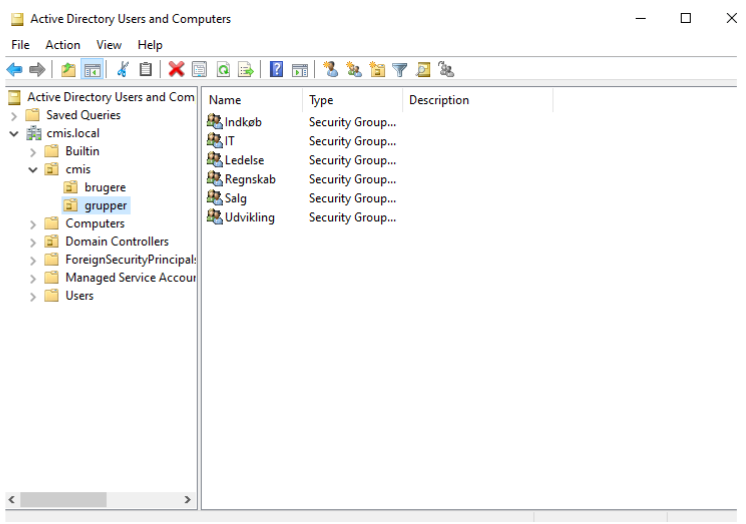Delete selection with red X icon
This screenshot has width=746, height=524.
point(176,69)
